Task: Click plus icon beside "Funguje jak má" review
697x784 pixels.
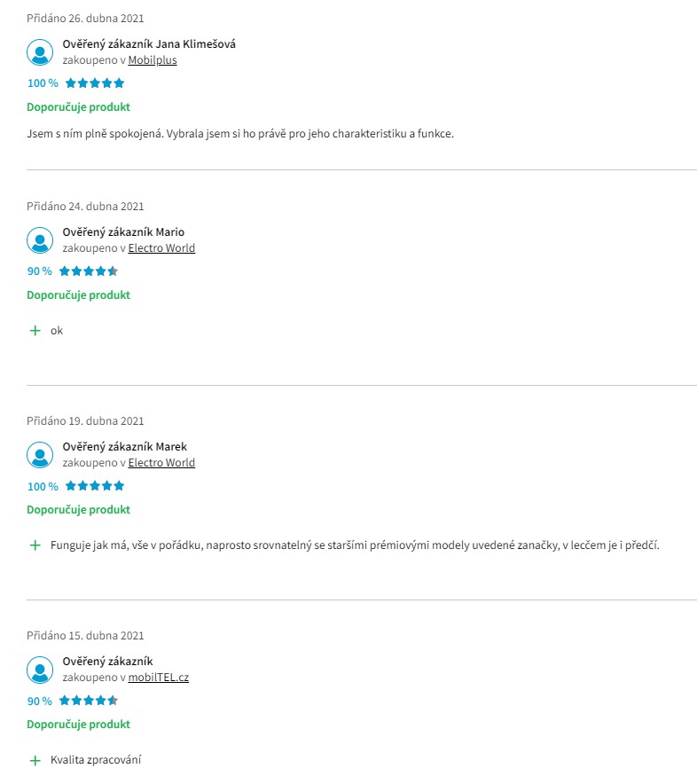Action: click(35, 545)
